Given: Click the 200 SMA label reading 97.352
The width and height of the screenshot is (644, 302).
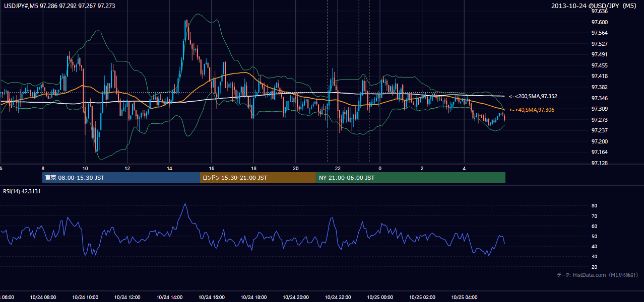Looking at the screenshot, I should click(533, 96).
